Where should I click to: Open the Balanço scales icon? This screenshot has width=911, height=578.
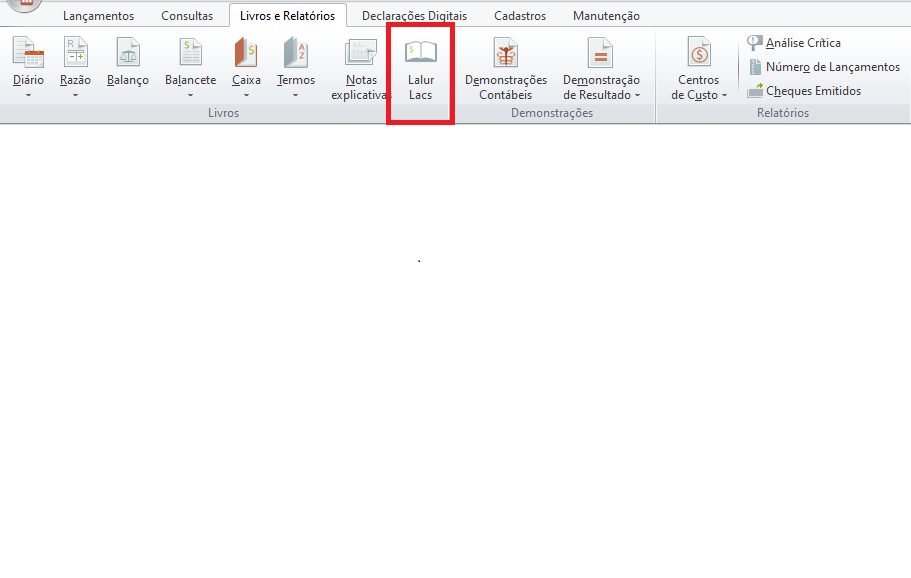(x=128, y=52)
